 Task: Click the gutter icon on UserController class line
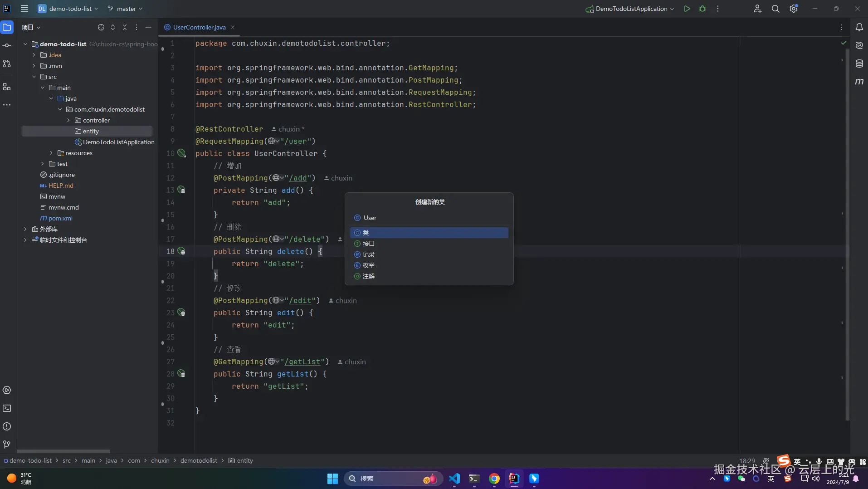(x=181, y=153)
